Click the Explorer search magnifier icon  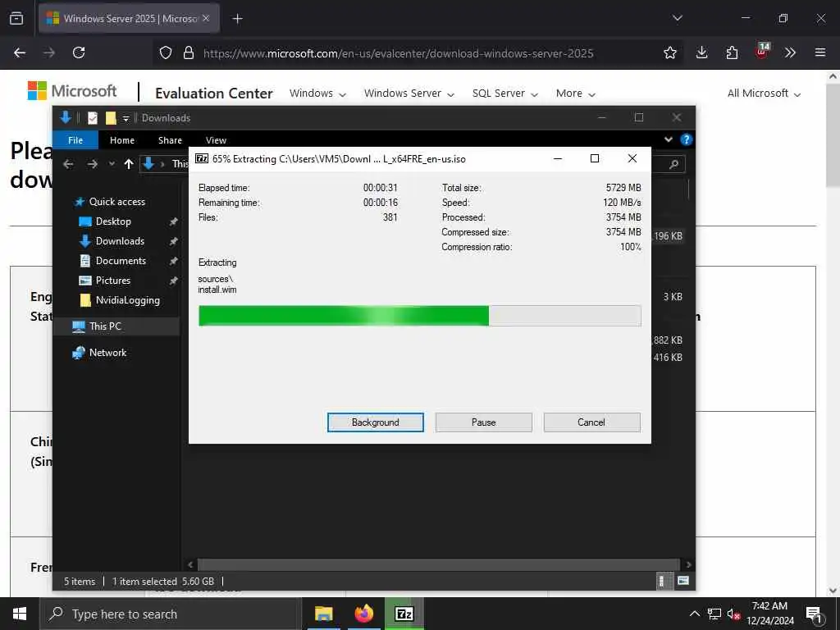(674, 164)
